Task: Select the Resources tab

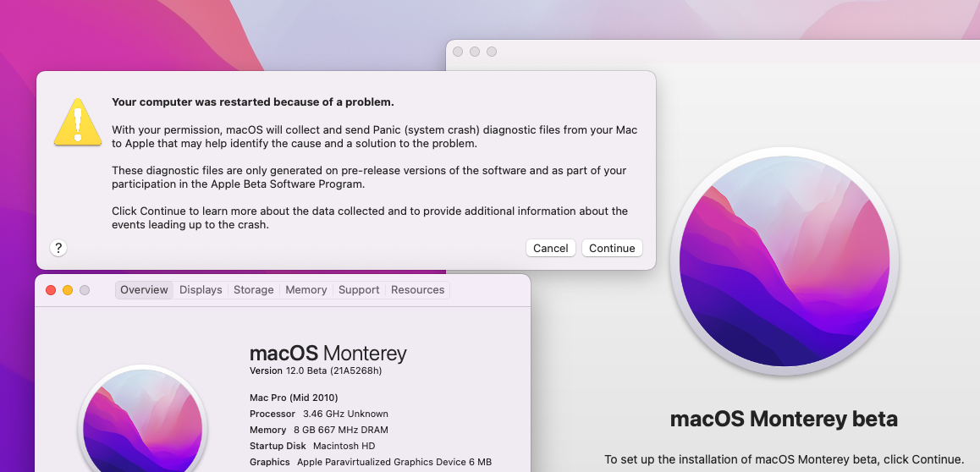Action: (417, 289)
